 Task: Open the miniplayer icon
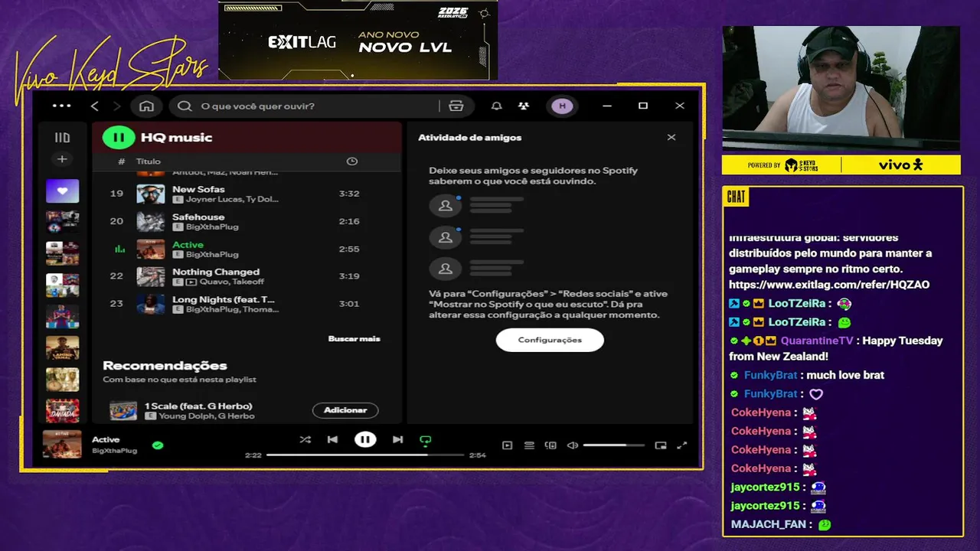661,445
